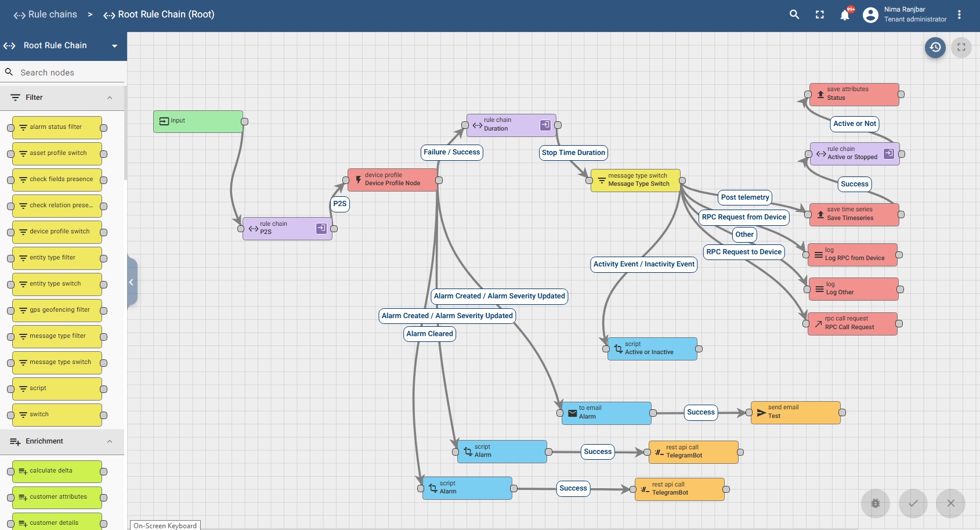Screen dimensions: 980x530
Task: Apply changes with the checkmark button
Action: coord(913,503)
